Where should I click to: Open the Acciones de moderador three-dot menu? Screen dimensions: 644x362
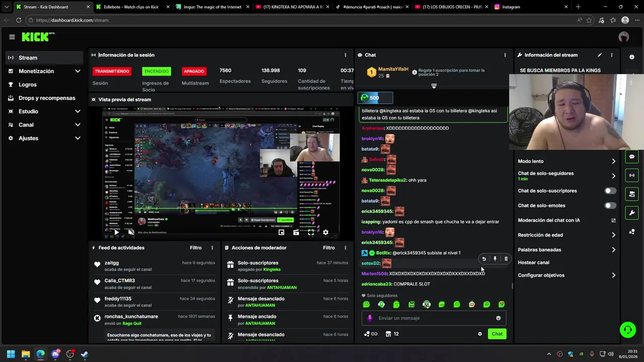pyautogui.click(x=345, y=248)
